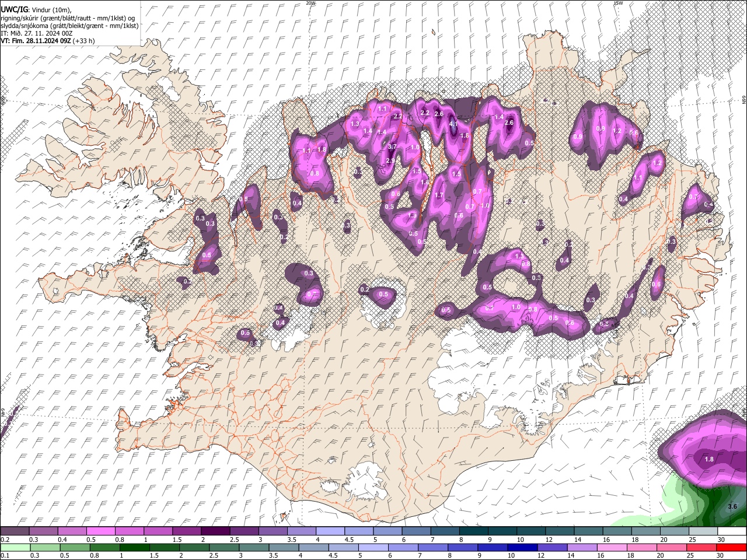The width and height of the screenshot is (747, 560).
Task: Click the '1.7' snowfall value on the map
Action: 439,195
